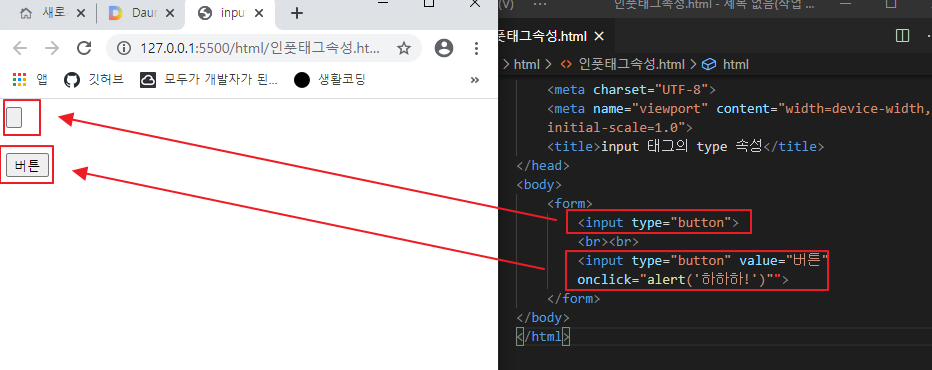Screen dimensions: 932x370
Task: Open the 생활코딩 bookmark
Action: point(330,80)
